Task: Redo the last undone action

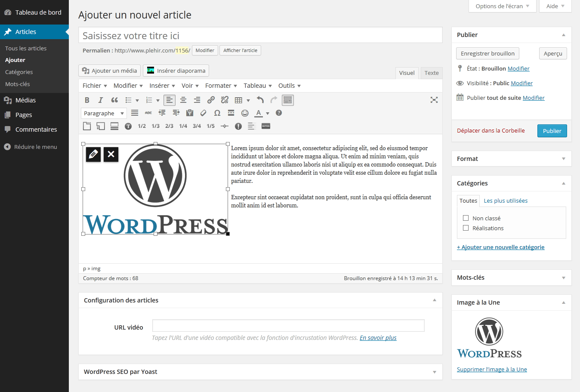Action: 274,100
